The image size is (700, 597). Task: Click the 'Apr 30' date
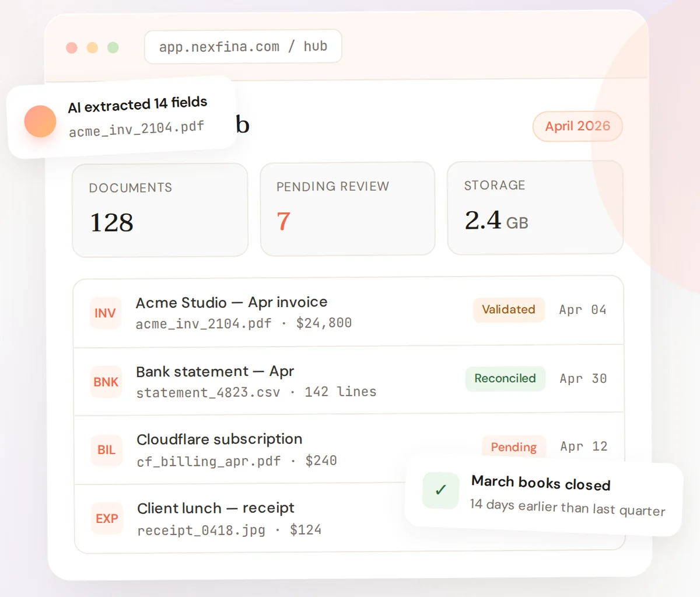[x=583, y=379]
